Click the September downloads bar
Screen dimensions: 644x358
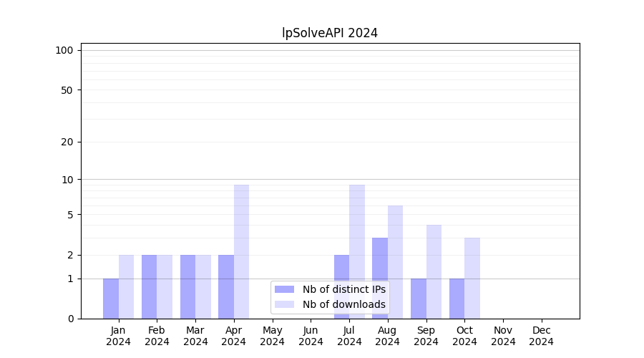coord(434,271)
